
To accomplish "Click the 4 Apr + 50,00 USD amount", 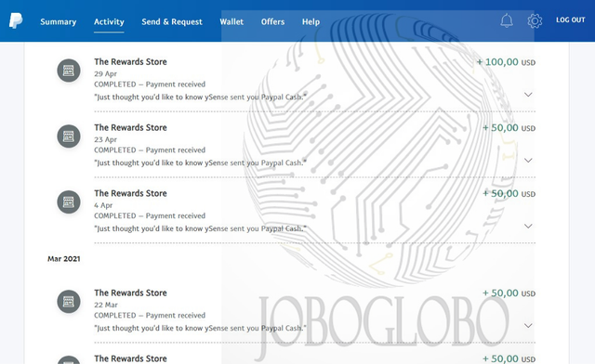I will [509, 194].
